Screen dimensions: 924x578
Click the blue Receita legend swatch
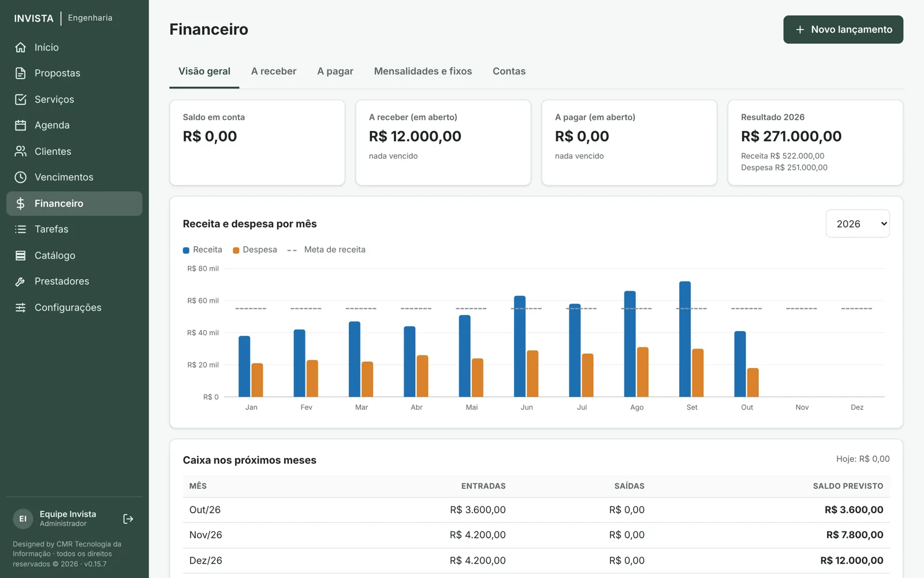[186, 250]
